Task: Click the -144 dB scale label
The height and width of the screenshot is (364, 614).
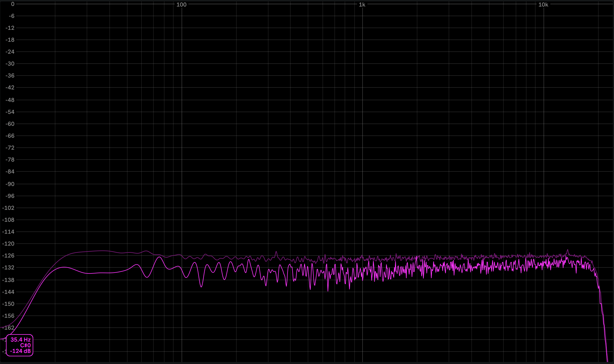Action: pos(8,292)
